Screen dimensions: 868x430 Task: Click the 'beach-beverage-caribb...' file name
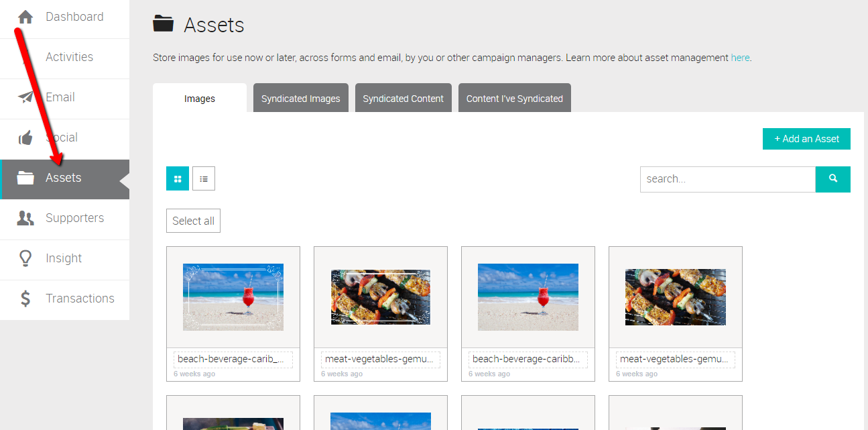(528, 360)
